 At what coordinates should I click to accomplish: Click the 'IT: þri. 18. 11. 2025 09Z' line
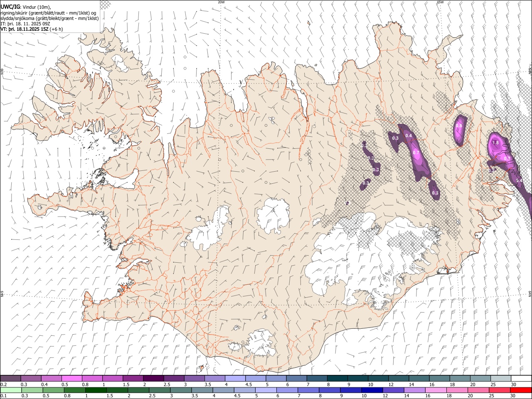[25, 24]
